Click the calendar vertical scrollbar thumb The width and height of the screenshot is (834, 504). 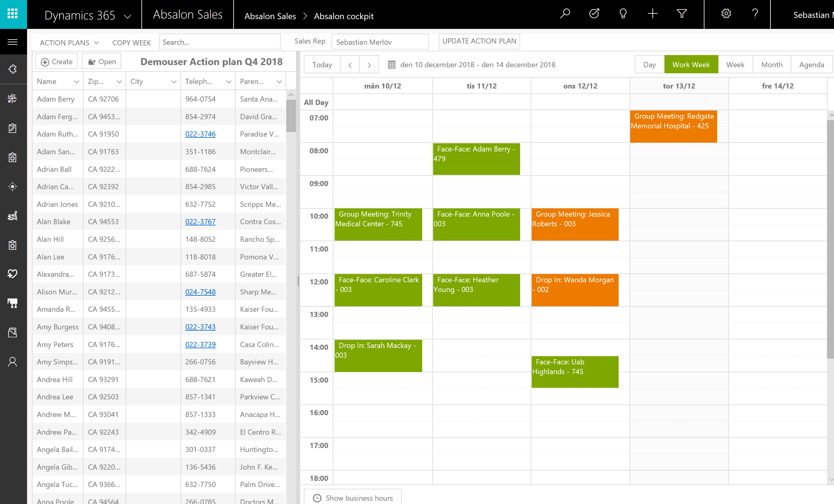point(830,239)
